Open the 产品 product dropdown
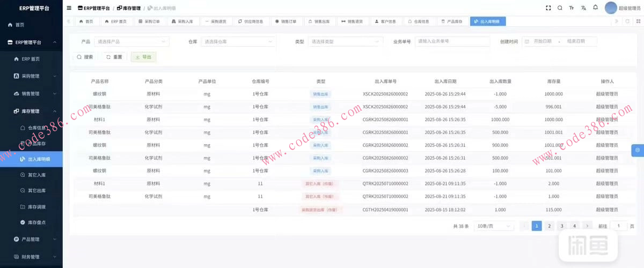Screen dimensions: 644x268 tap(131, 41)
